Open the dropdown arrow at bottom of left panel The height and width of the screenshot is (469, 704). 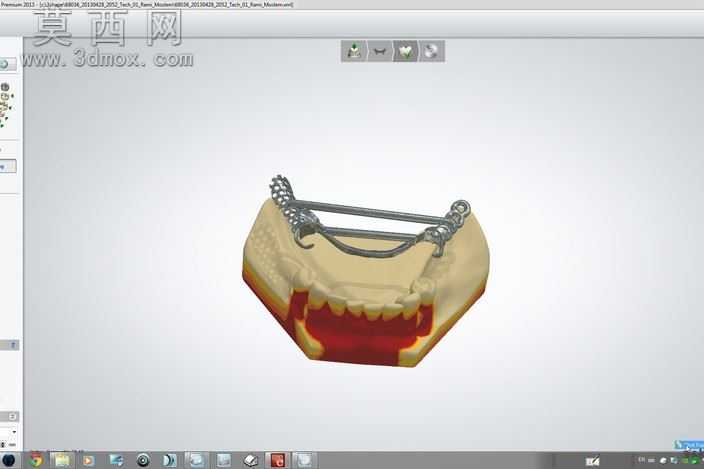14,432
